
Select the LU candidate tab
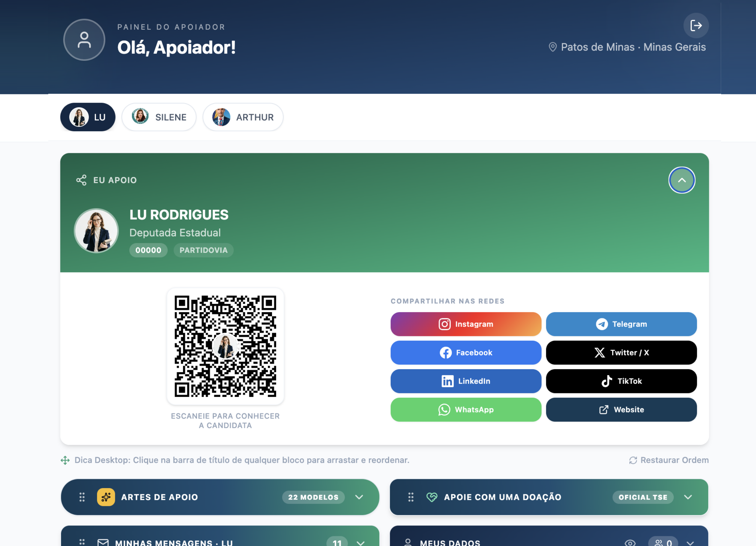click(x=88, y=117)
